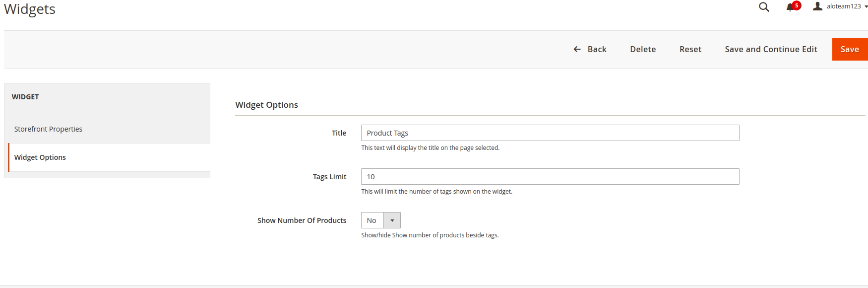Switch to the Storefront Properties tab
This screenshot has height=288, width=868.
48,129
